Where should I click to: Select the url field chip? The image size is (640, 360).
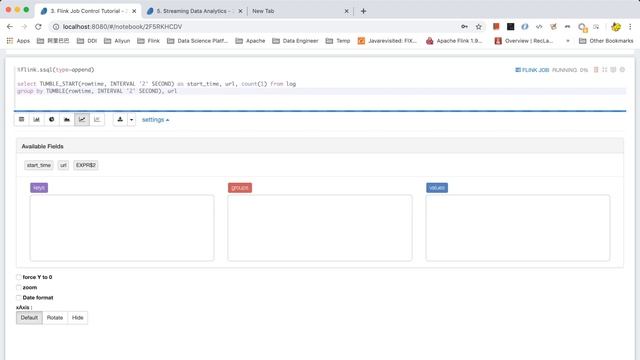[63, 165]
